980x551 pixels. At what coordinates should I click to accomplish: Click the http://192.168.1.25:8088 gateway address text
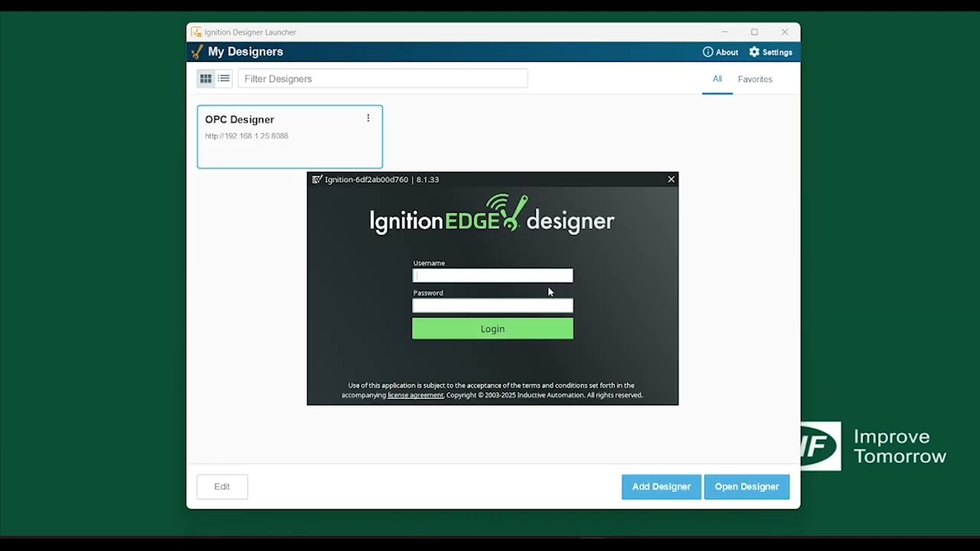[247, 136]
